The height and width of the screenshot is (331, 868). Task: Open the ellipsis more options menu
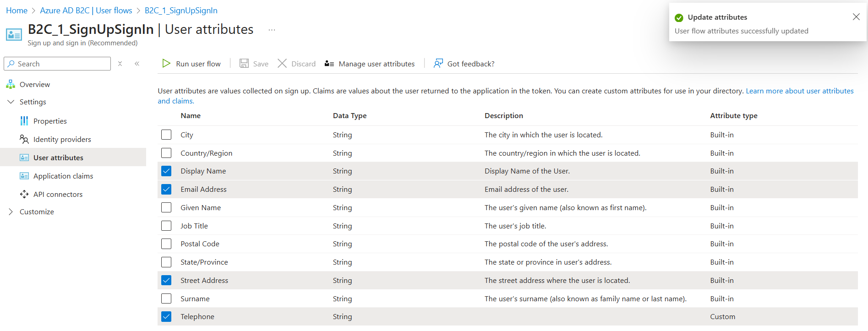pos(272,30)
